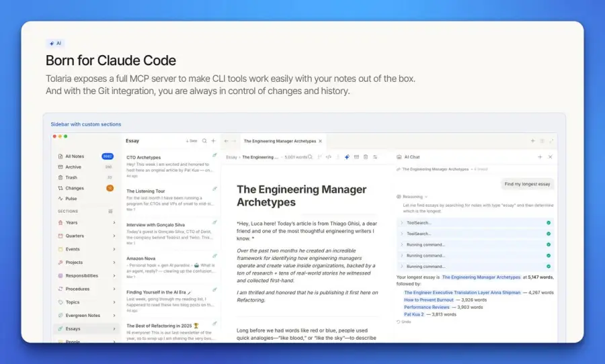Image resolution: width=605 pixels, height=364 pixels.
Task: Click the pen icon on CTO Archetypes
Action: pos(214,155)
